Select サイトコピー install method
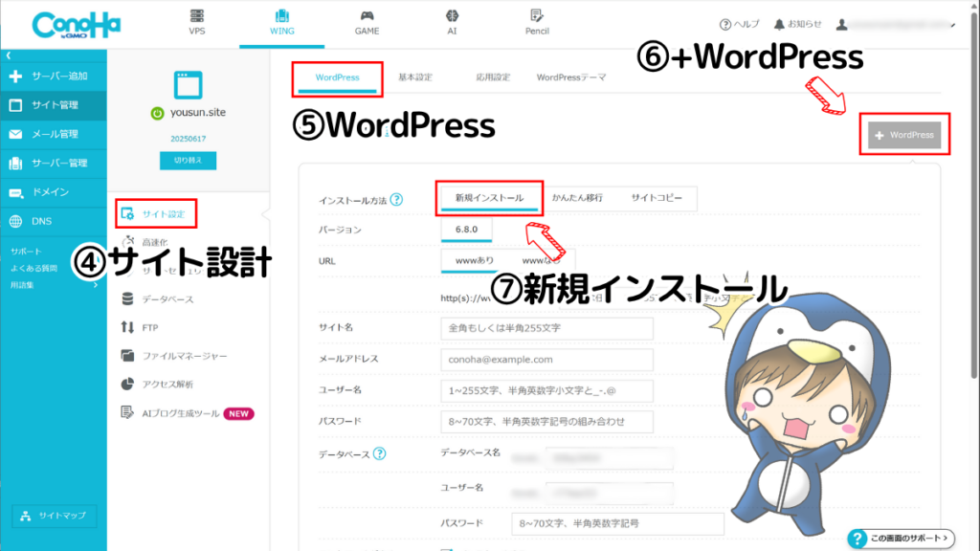The image size is (980, 551). [x=657, y=198]
